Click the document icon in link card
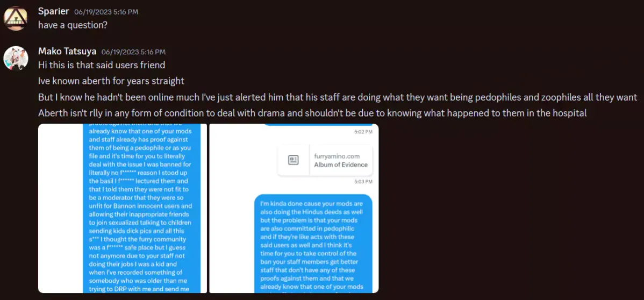The image size is (644, 300). (x=294, y=160)
